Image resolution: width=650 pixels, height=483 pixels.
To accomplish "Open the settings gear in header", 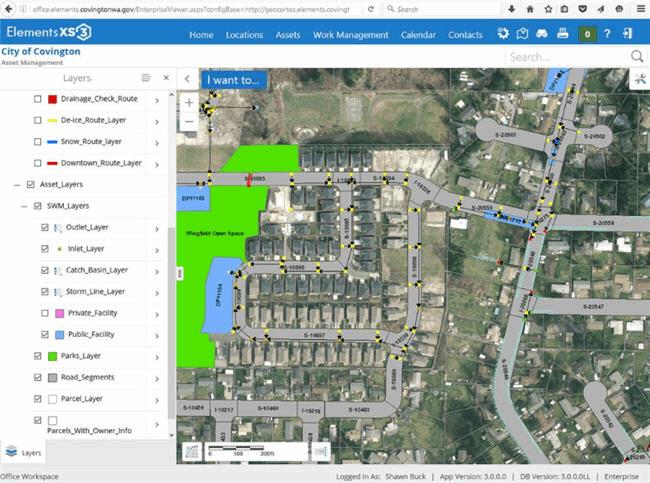I will [503, 34].
